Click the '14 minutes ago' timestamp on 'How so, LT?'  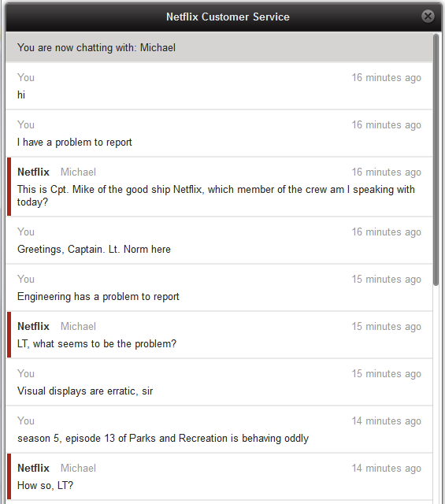tap(386, 469)
